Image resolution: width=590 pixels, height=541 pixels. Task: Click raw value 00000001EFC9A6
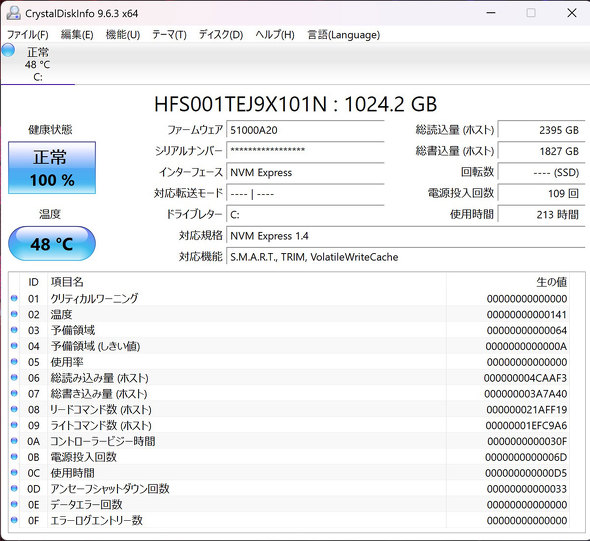[x=526, y=426]
